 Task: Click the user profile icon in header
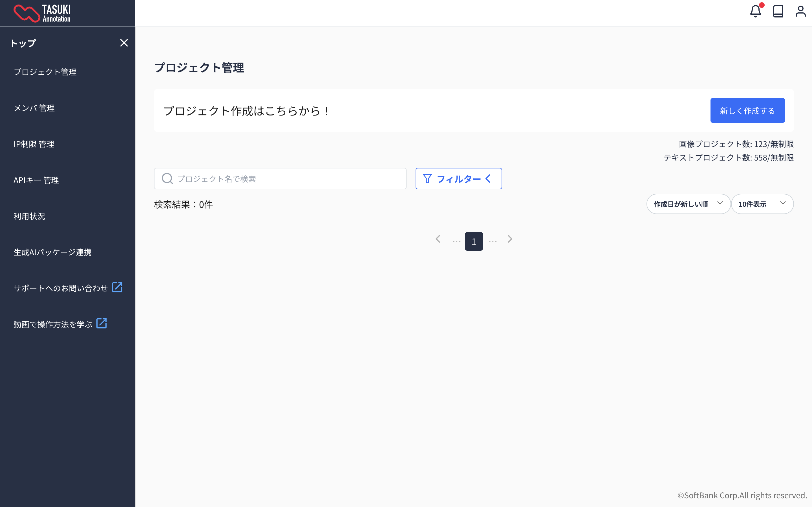[x=801, y=11]
